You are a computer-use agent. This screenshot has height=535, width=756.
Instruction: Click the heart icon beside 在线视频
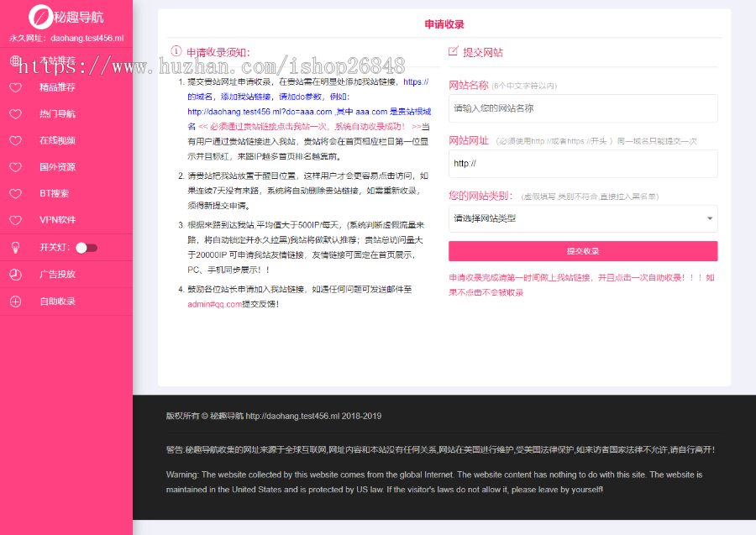tap(15, 141)
